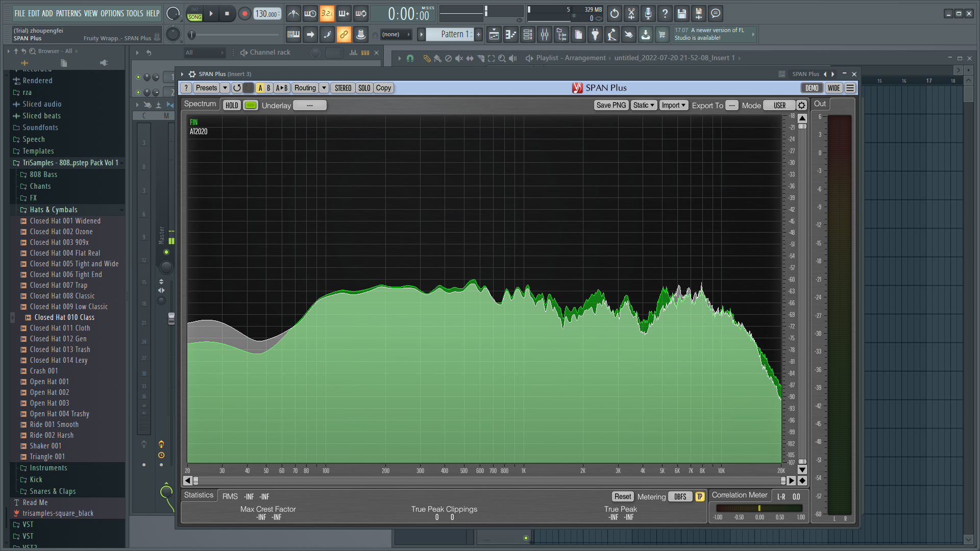
Task: Open the mixer from the toolbar
Action: tap(545, 35)
